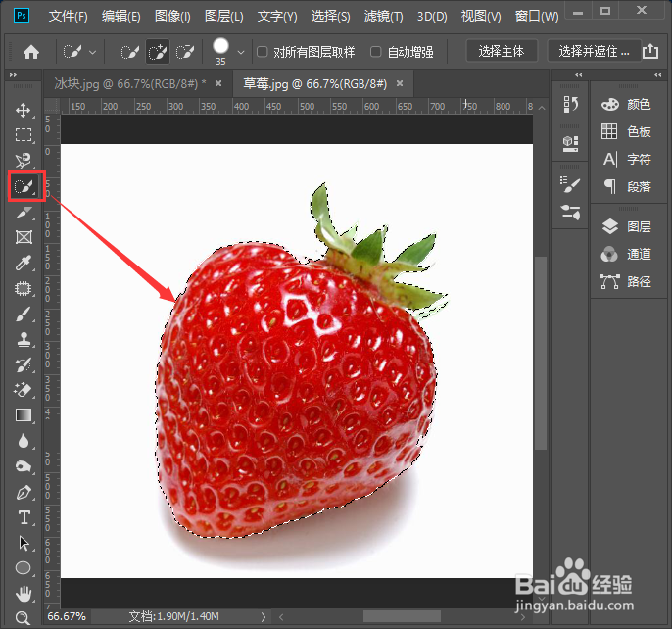Open the 图层 panel
The width and height of the screenshot is (672, 629).
click(626, 226)
